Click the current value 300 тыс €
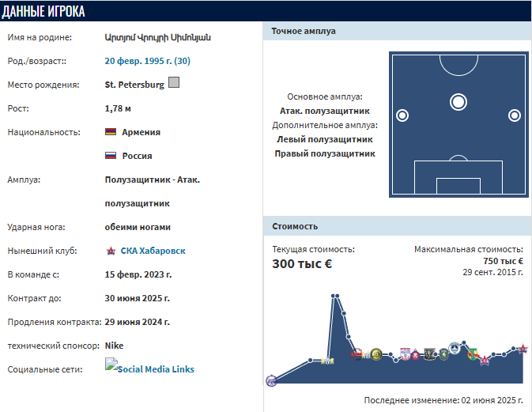The width and height of the screenshot is (532, 412). click(x=302, y=263)
